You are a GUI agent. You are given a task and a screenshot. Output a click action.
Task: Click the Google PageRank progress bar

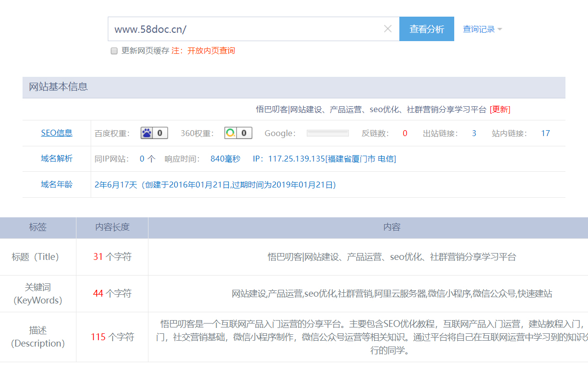coord(328,133)
